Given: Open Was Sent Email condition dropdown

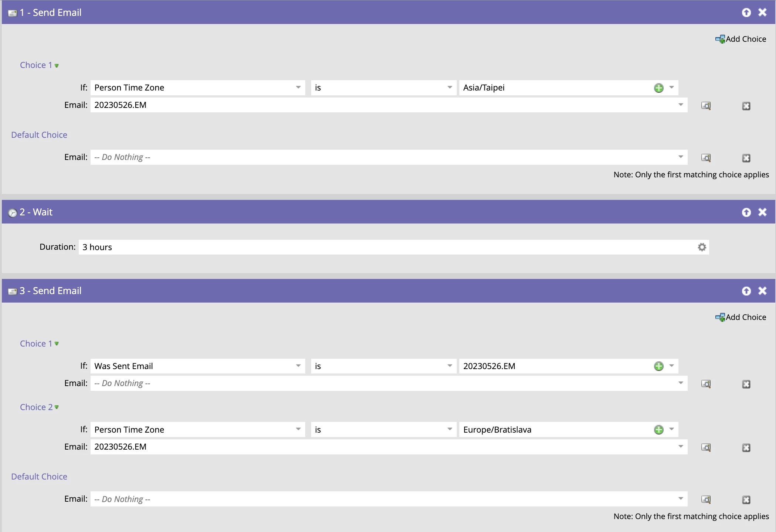Looking at the screenshot, I should (x=298, y=366).
